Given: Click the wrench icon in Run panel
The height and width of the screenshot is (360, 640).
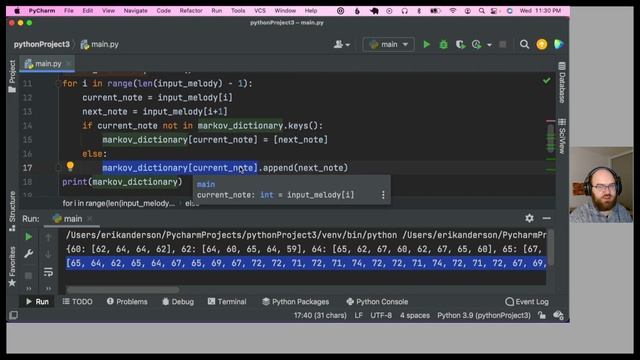Looking at the screenshot, I should click(29, 254).
